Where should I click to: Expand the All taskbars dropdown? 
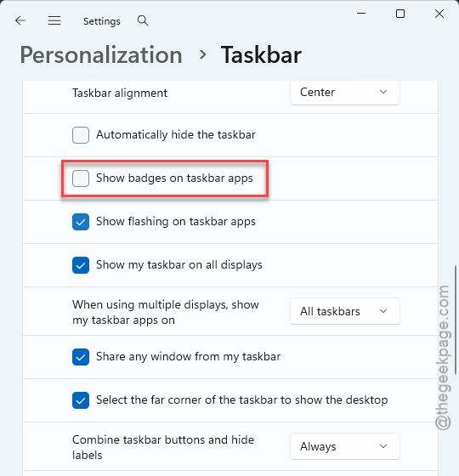pos(345,311)
